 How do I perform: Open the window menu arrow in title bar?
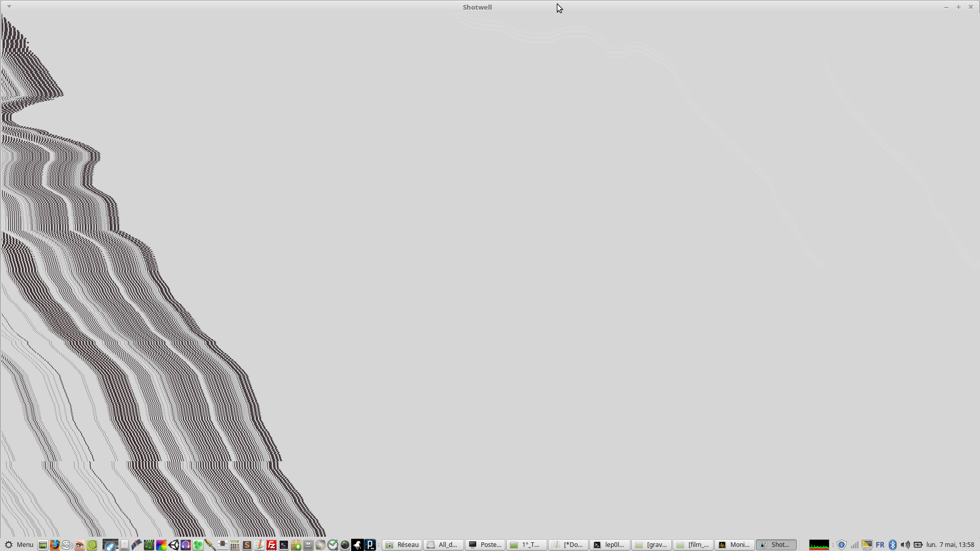[9, 7]
